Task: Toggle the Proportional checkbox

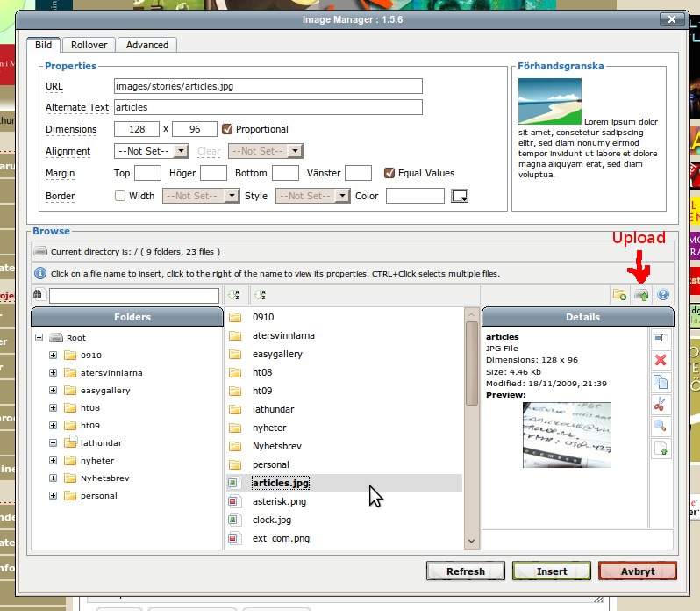Action: click(227, 129)
